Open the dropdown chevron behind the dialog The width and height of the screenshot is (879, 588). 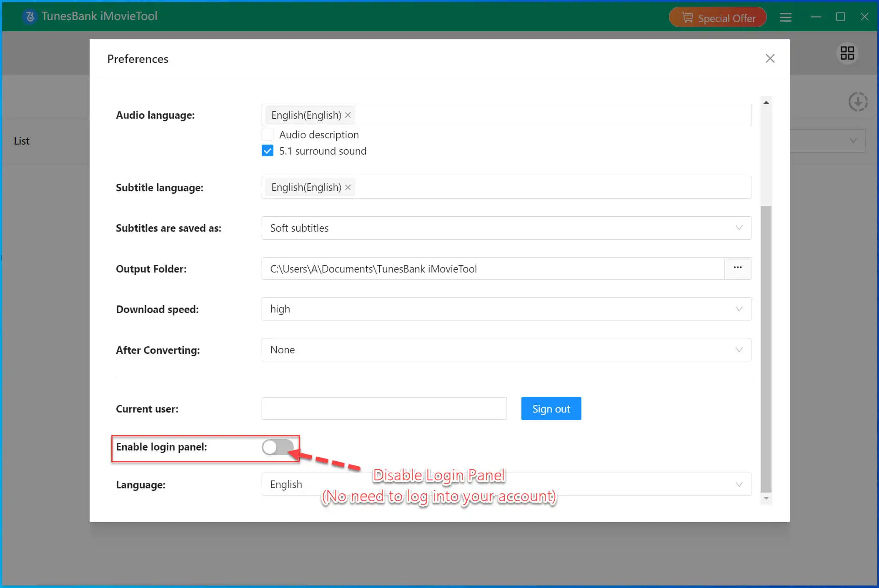pos(853,141)
